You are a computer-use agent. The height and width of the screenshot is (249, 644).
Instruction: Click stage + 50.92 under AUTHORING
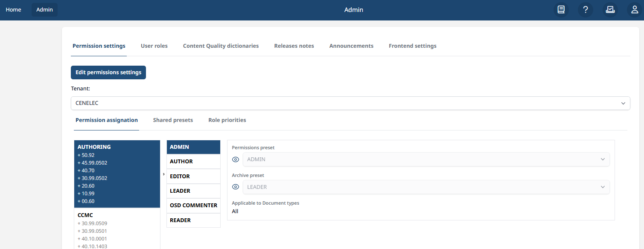pos(86,155)
